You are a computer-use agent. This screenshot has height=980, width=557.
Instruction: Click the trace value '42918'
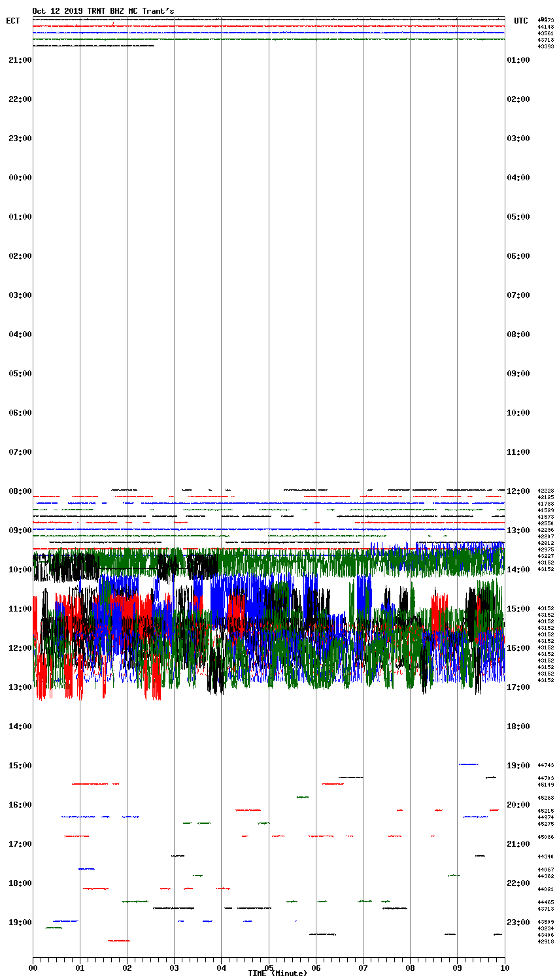[x=546, y=941]
